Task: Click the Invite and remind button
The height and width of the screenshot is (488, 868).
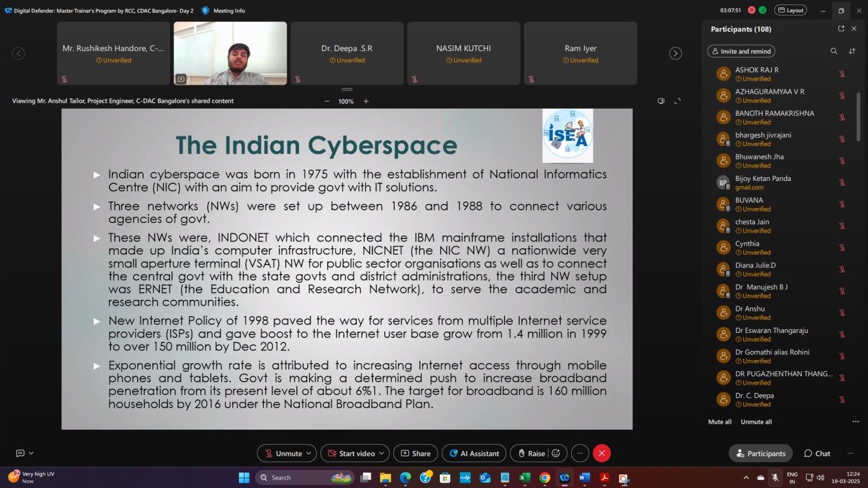Action: coord(741,51)
